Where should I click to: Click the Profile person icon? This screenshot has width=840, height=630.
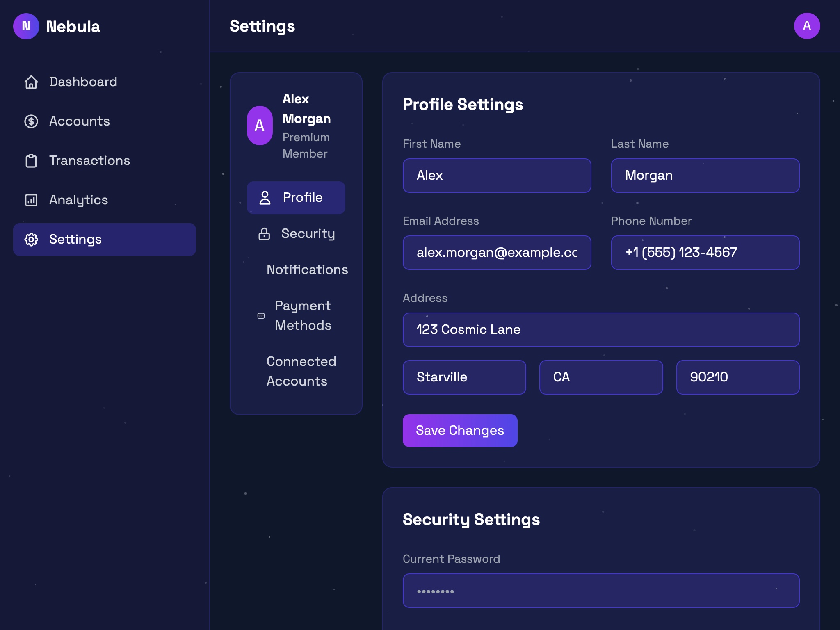pos(265,198)
